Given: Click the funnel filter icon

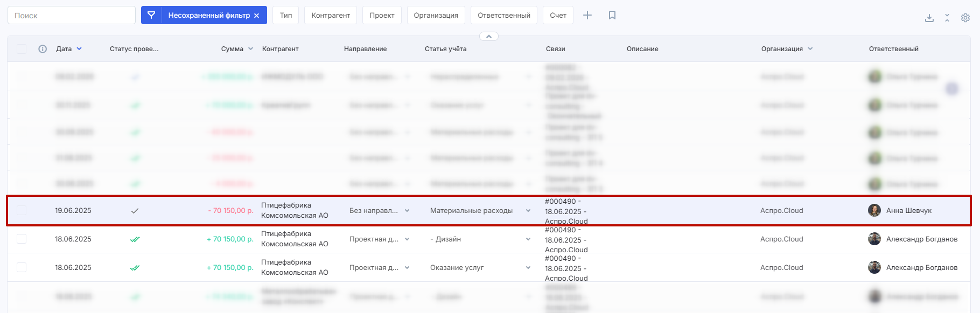Looking at the screenshot, I should click(151, 16).
